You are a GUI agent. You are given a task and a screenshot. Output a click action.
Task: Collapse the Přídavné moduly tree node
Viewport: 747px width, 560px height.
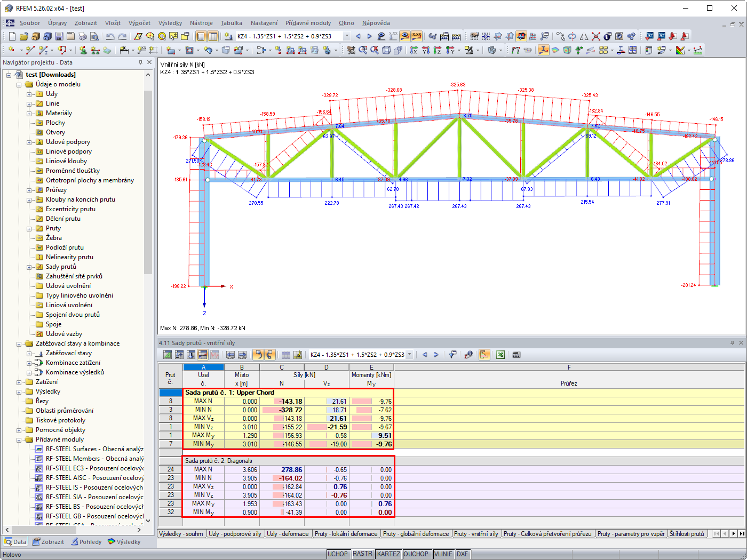click(x=19, y=440)
